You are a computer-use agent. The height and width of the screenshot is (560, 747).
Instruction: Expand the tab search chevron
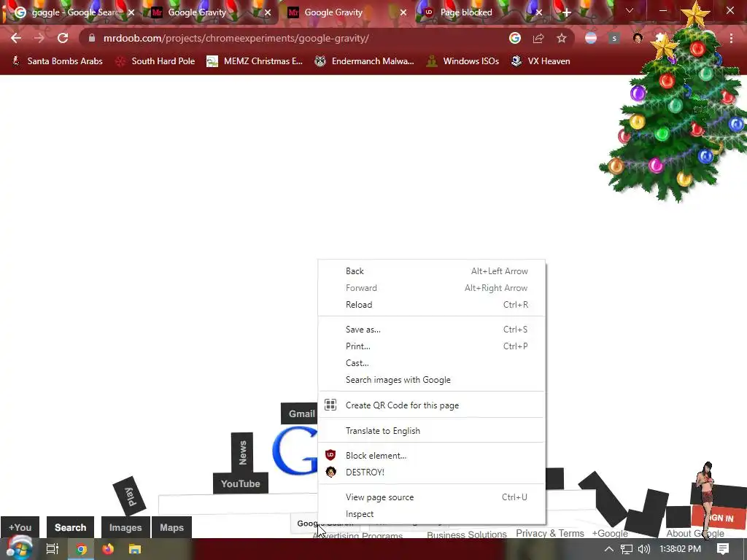630,10
